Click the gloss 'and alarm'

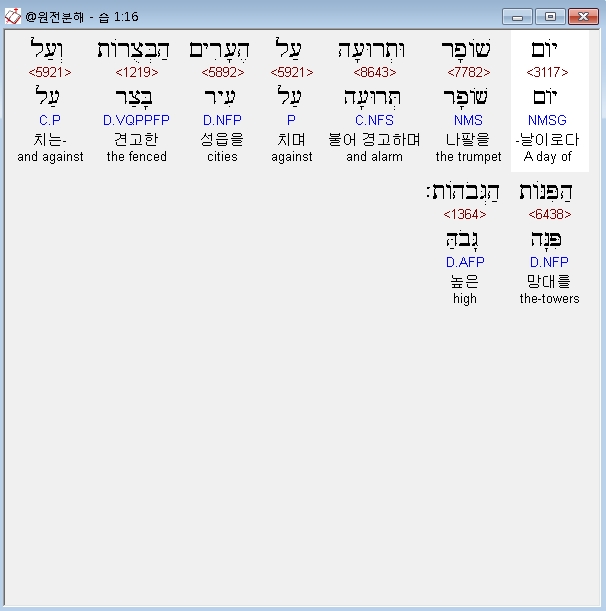[374, 156]
